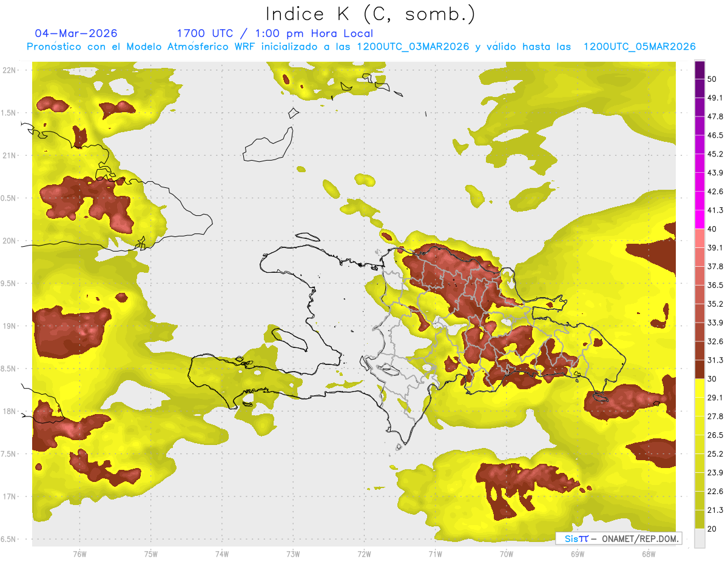The height and width of the screenshot is (562, 728).
Task: Click the colorbar label '40'
Action: 712,229
